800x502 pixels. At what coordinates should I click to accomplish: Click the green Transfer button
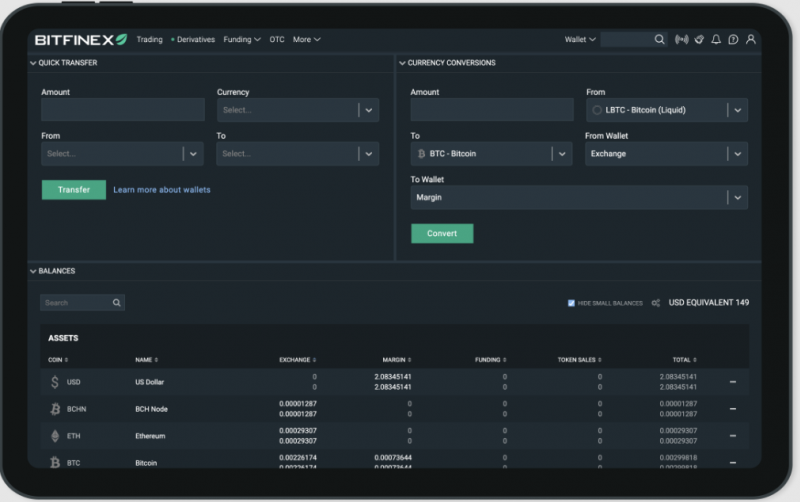pos(73,190)
